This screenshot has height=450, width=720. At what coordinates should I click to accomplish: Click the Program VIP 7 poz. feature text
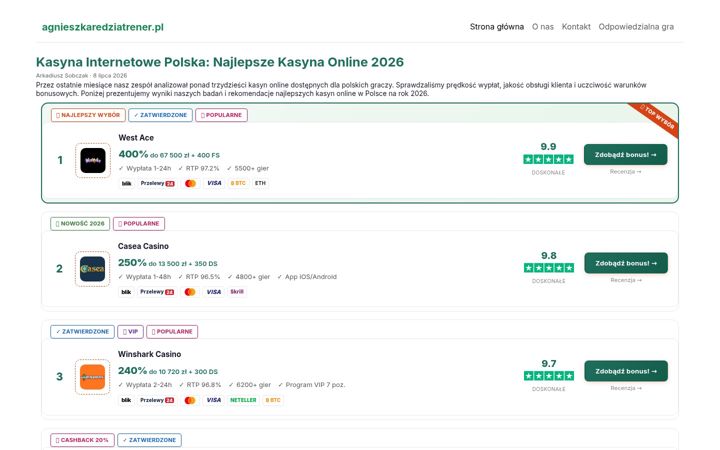311,385
